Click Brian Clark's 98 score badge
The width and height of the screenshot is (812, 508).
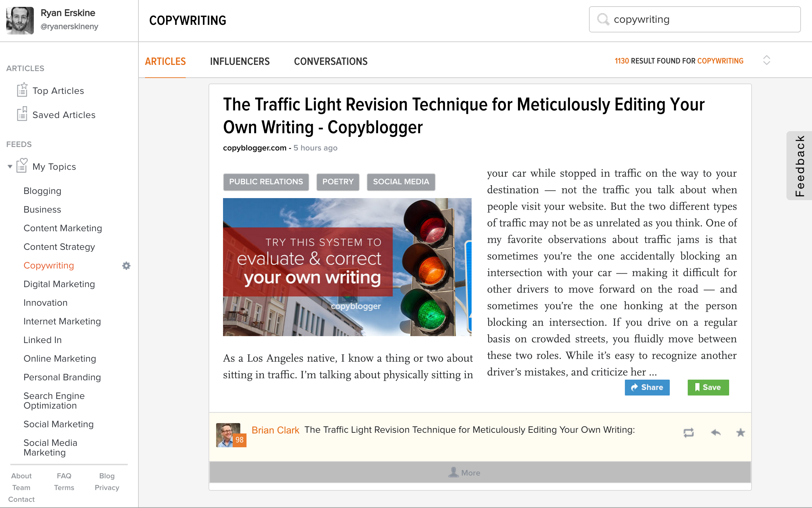coord(240,440)
